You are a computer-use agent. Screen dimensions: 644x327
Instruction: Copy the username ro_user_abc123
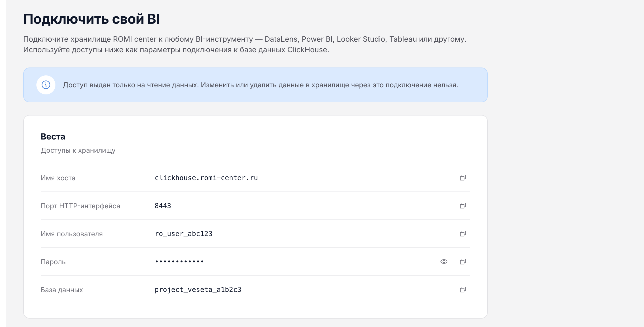click(463, 234)
